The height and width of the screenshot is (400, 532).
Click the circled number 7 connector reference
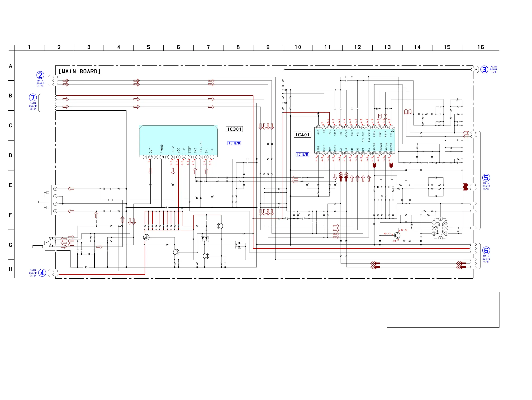pos(33,97)
